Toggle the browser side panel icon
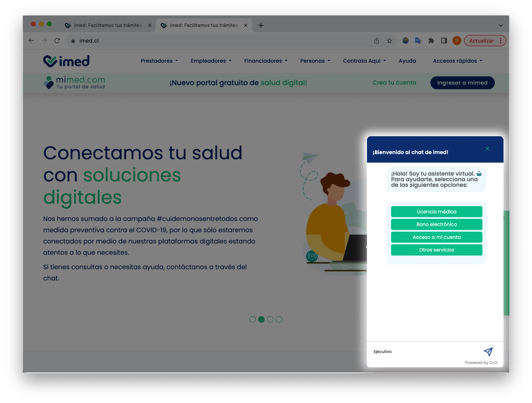 tap(444, 41)
